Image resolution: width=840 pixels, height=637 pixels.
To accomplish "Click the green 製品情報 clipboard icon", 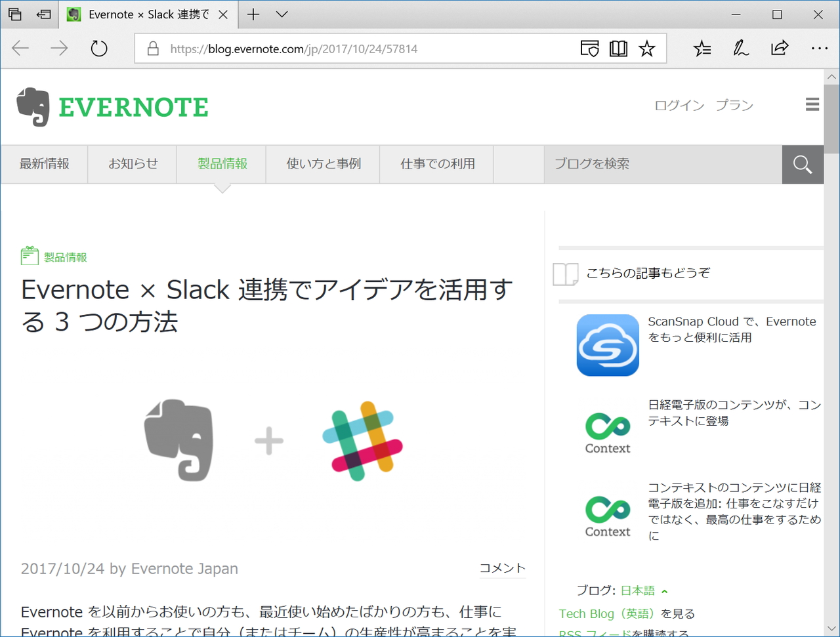I will [x=29, y=255].
